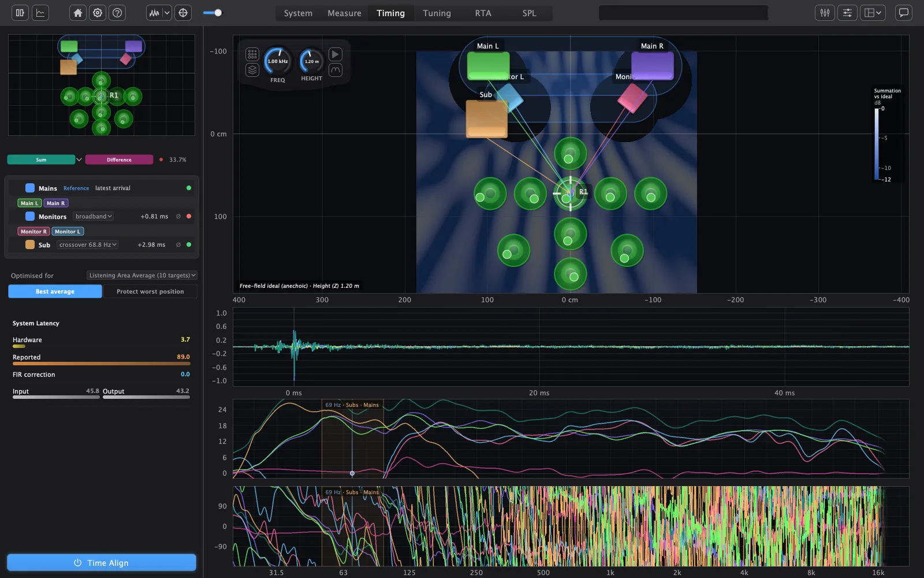Switch to the Measure tab

[x=344, y=13]
